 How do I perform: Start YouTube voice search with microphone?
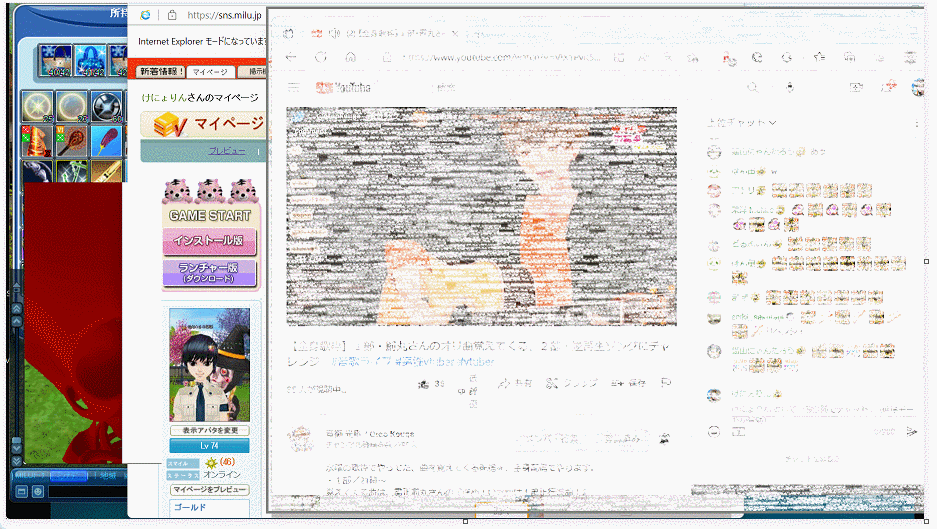click(x=790, y=87)
